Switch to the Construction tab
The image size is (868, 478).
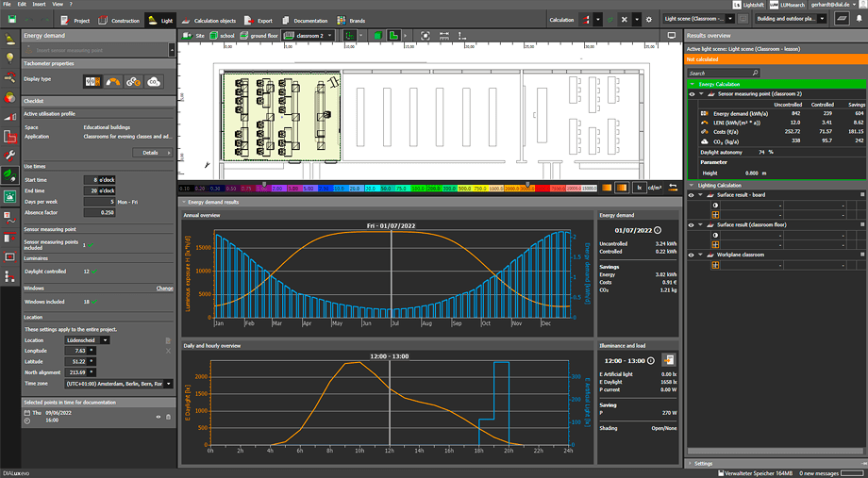[x=120, y=19]
